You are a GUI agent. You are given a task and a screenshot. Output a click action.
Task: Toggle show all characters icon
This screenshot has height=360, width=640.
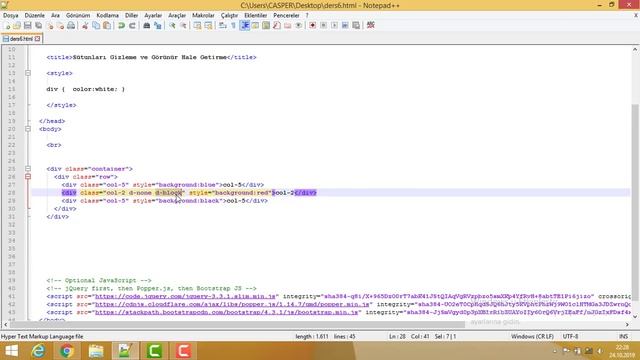coord(233,25)
